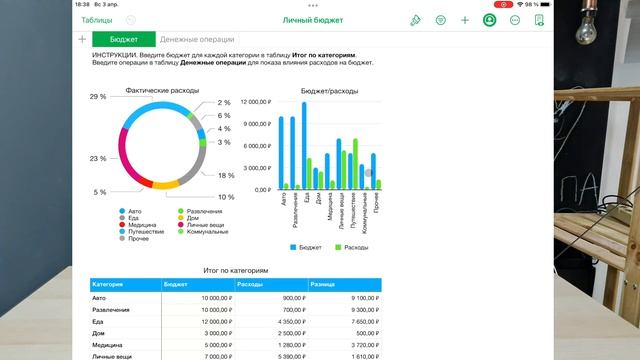
Task: Tap the multitasking three dots at top
Action: (313, 5)
